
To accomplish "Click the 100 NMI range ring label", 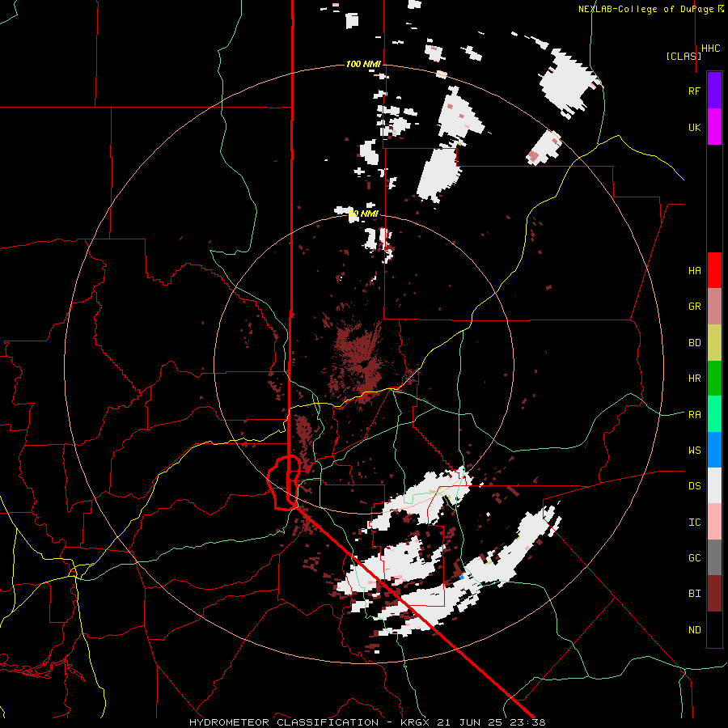I will (x=363, y=64).
